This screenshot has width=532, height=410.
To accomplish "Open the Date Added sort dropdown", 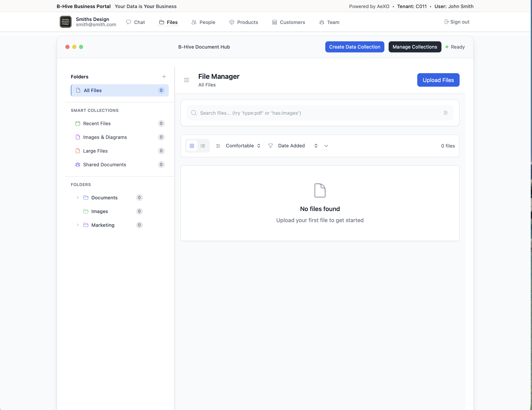I will [x=297, y=146].
